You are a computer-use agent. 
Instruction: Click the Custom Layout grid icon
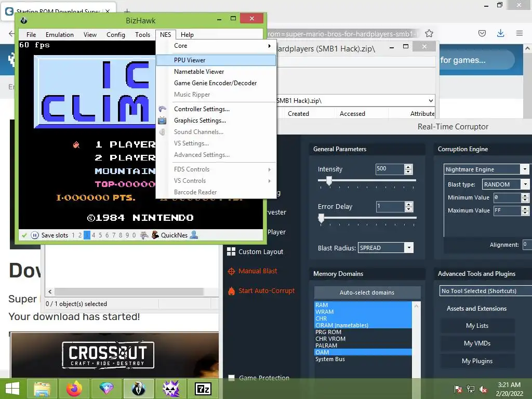pyautogui.click(x=231, y=251)
